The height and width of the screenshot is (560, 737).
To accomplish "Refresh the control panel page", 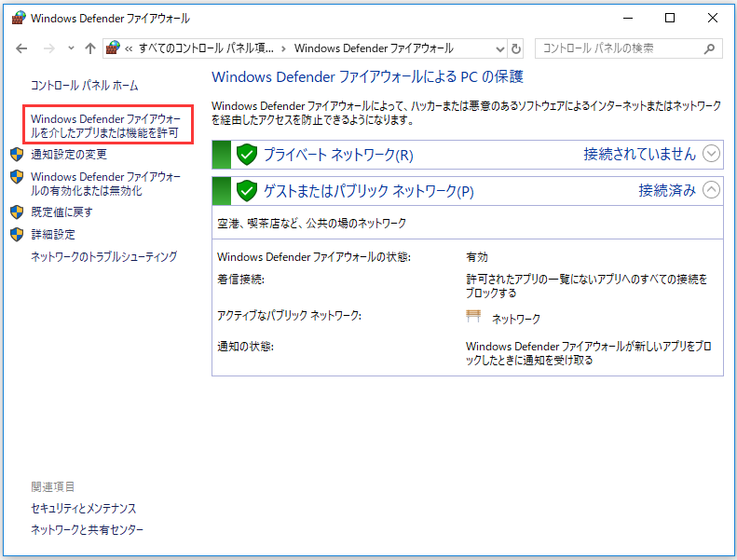I will (516, 48).
